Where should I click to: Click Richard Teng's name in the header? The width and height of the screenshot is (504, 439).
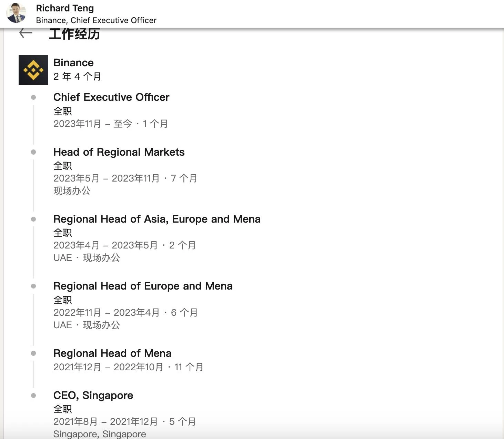(65, 8)
